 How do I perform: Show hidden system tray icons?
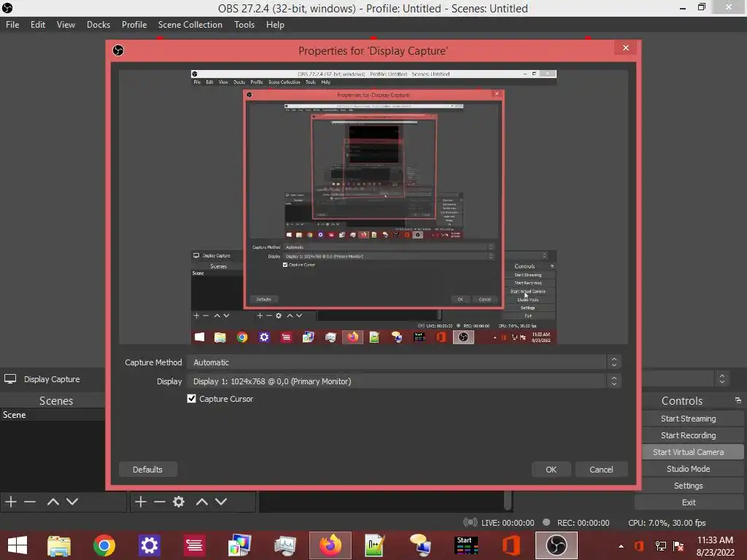621,546
